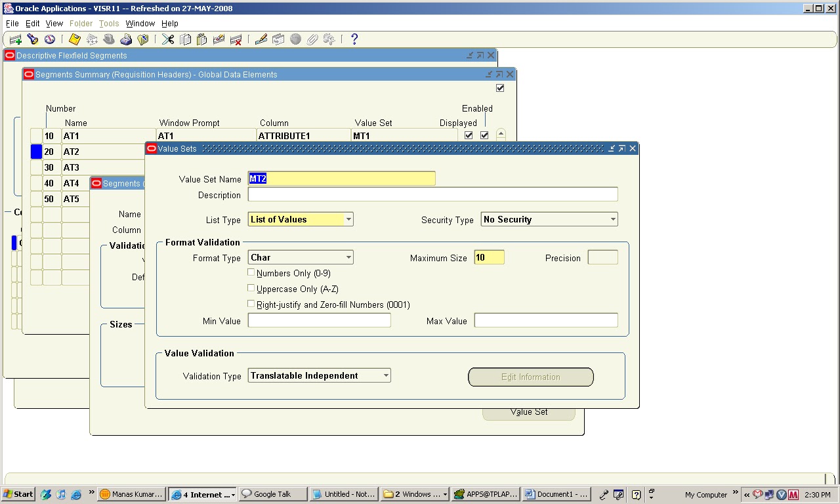Click the New record toolbar icon
The height and width of the screenshot is (504, 840).
tap(16, 39)
